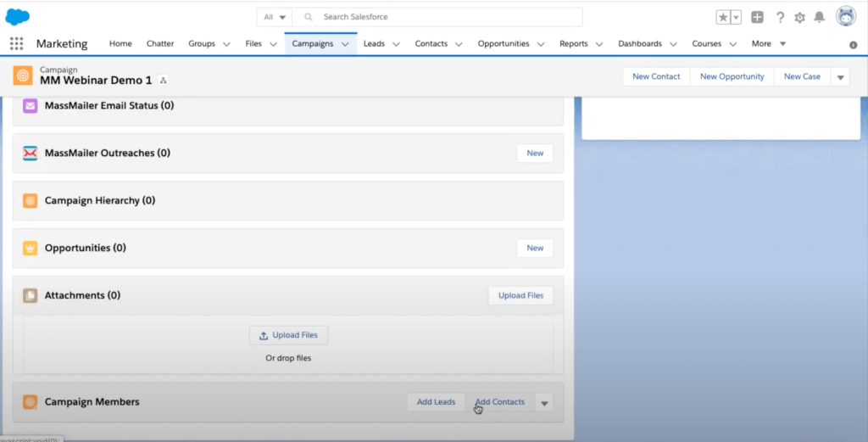Open the Reports tab

tap(574, 43)
